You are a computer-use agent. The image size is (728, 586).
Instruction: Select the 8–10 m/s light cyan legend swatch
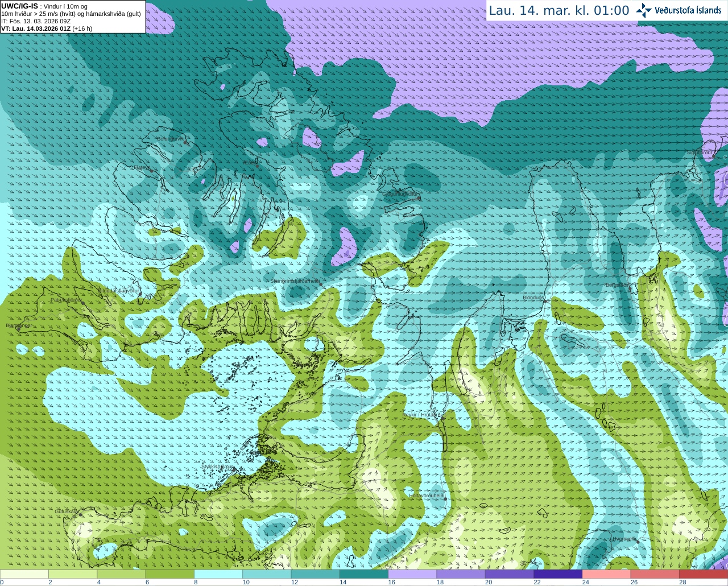point(218,574)
